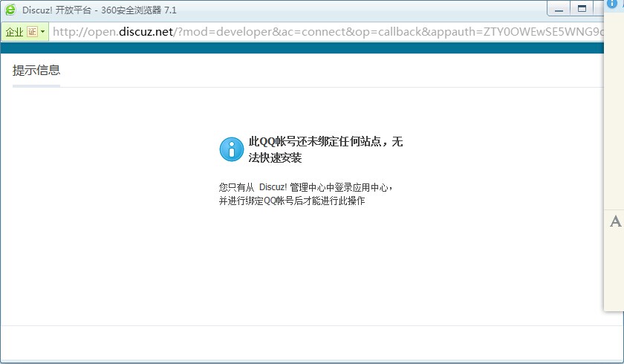Click the blue info icon in side panel top
624x364 pixels.
coord(611,3)
